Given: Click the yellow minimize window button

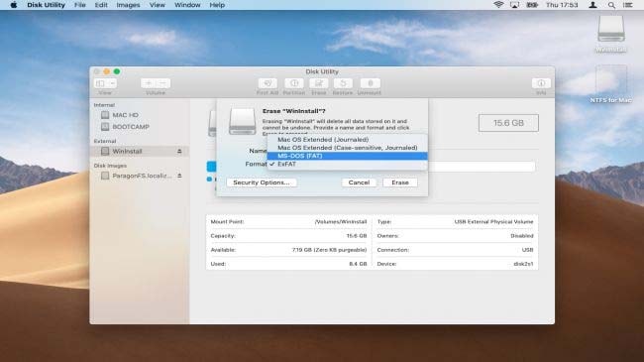Looking at the screenshot, I should pos(107,71).
